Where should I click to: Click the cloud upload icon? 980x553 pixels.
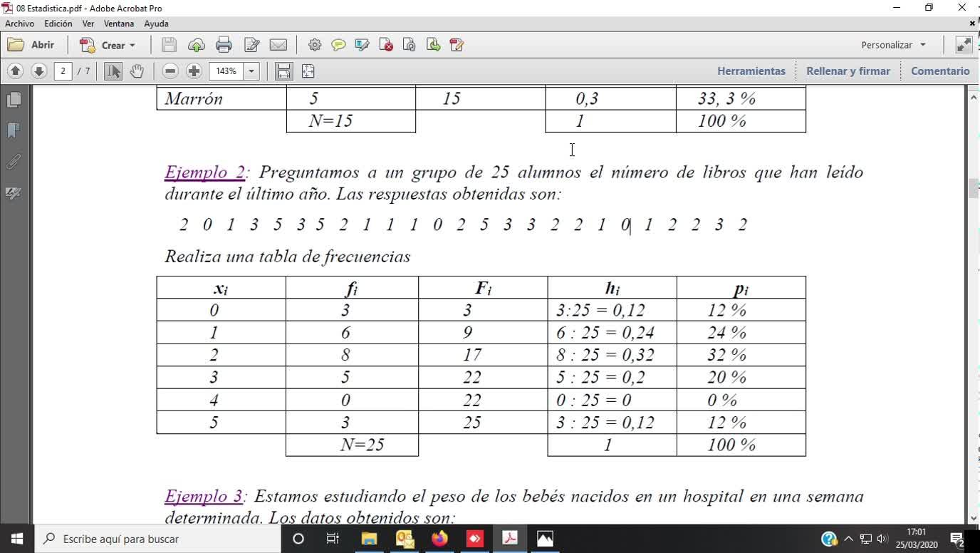[x=196, y=45]
